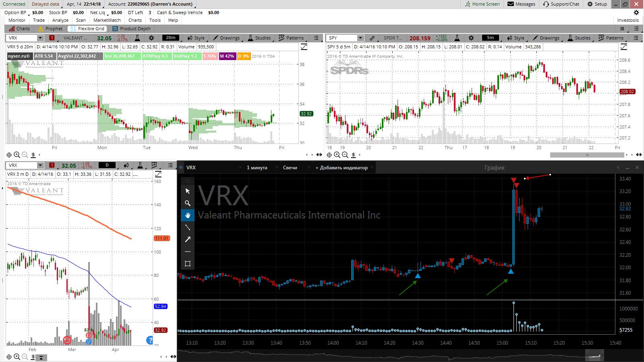Switch to the Product Depth tab
The height and width of the screenshot is (362, 644).
[131, 29]
